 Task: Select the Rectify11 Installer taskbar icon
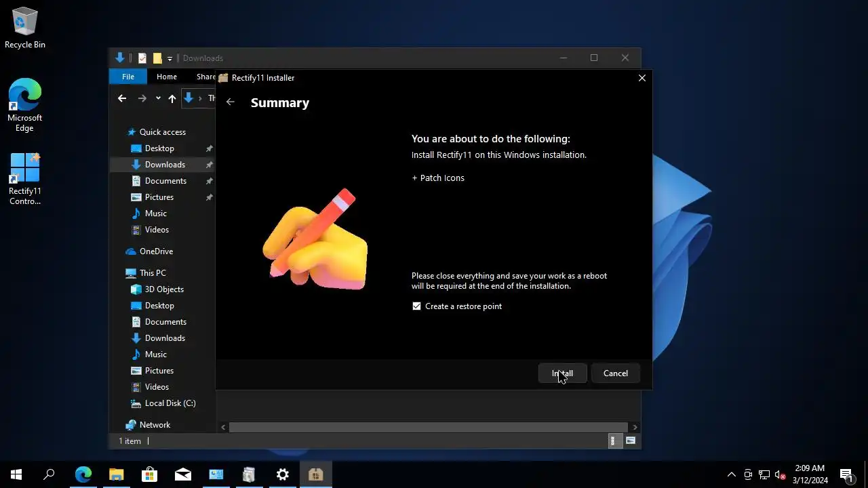click(315, 474)
